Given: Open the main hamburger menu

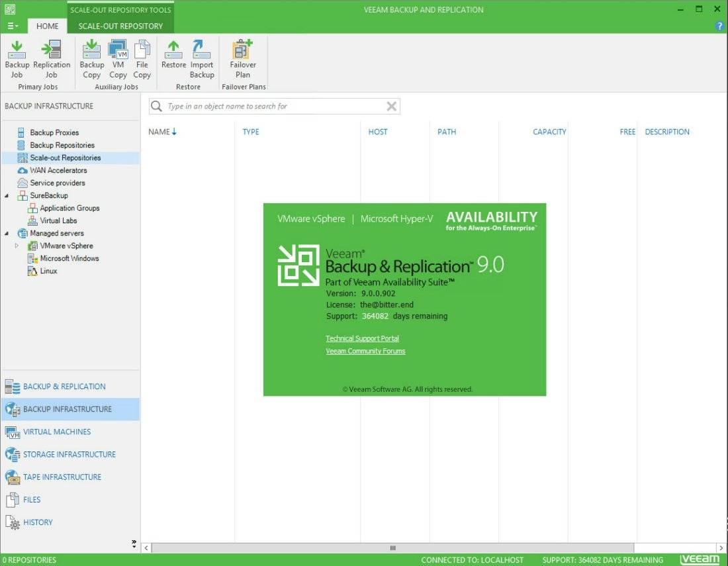Looking at the screenshot, I should pyautogui.click(x=13, y=26).
